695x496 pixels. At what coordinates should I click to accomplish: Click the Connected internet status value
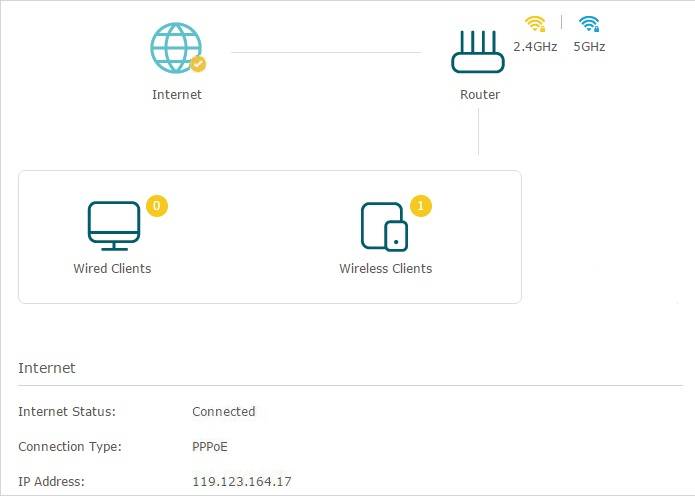click(x=223, y=411)
